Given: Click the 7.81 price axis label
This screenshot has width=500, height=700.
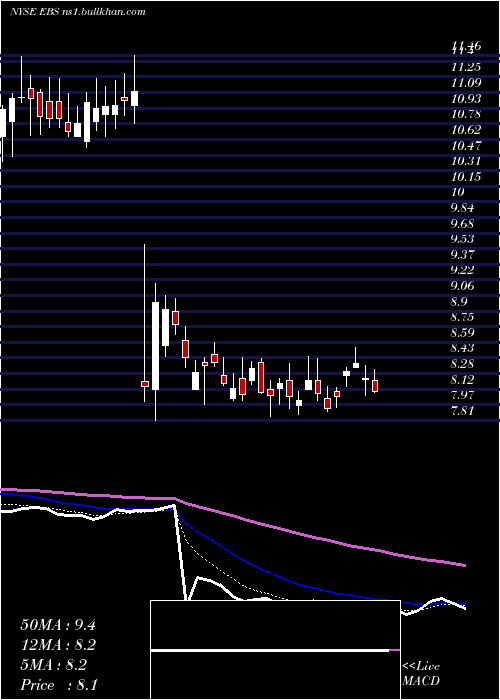Looking at the screenshot, I should 463,411.
